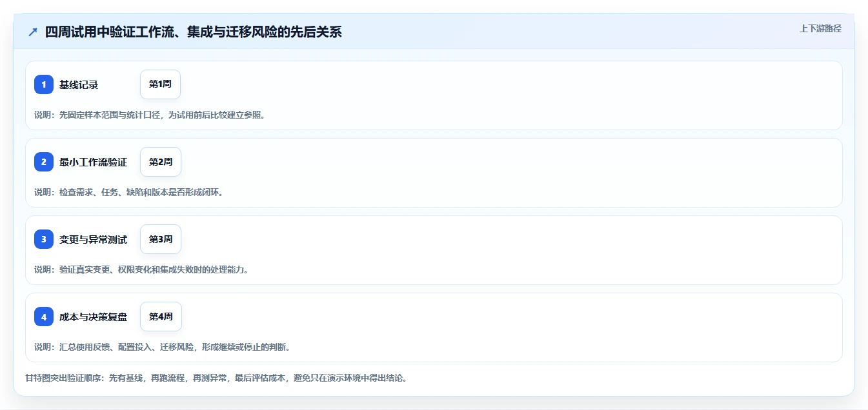
Task: Click the description about 先固定样本范围
Action: pyautogui.click(x=150, y=115)
